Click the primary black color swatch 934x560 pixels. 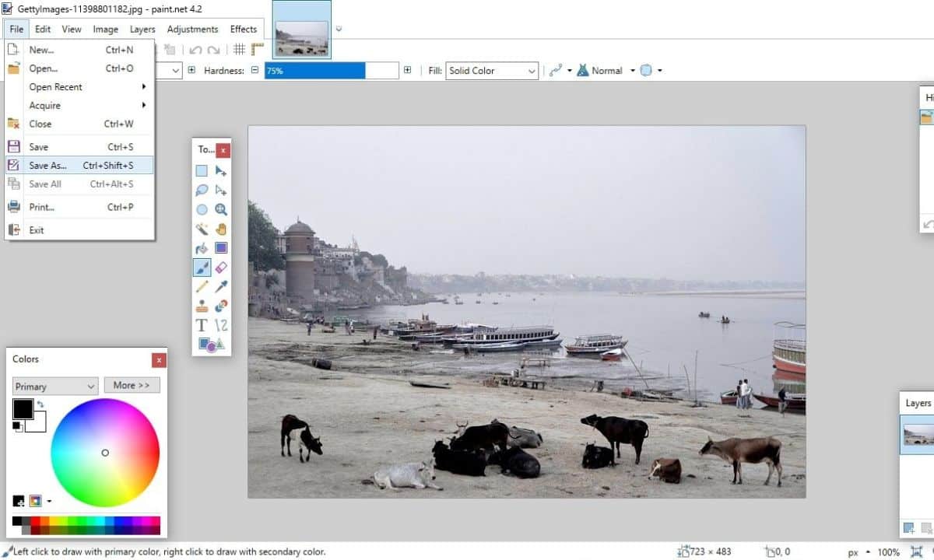pyautogui.click(x=23, y=409)
